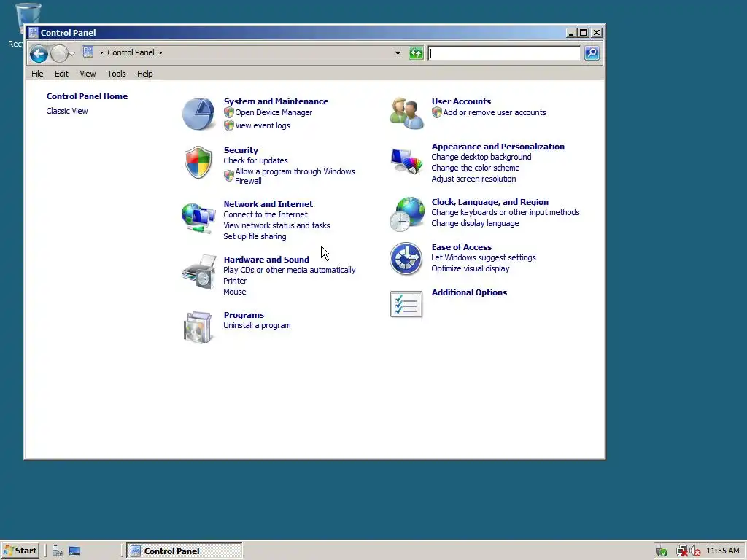Image resolution: width=747 pixels, height=560 pixels.
Task: Click in the Control Panel search field
Action: coord(504,53)
